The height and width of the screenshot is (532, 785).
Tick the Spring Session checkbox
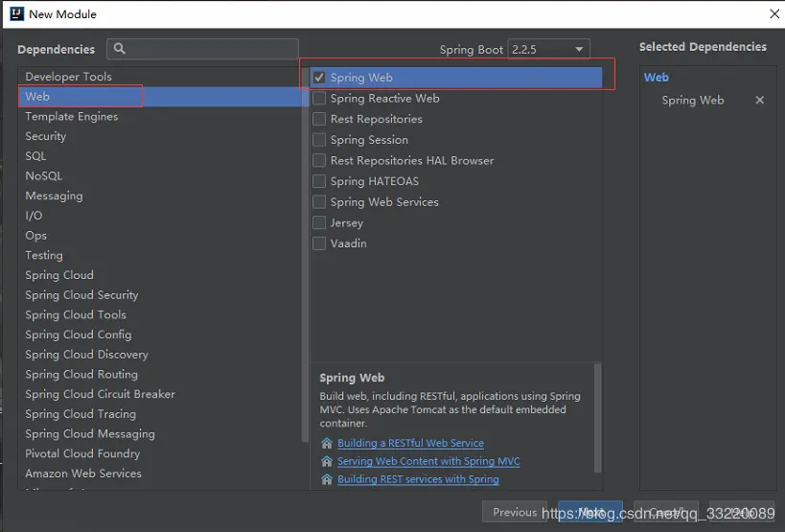[x=319, y=140]
